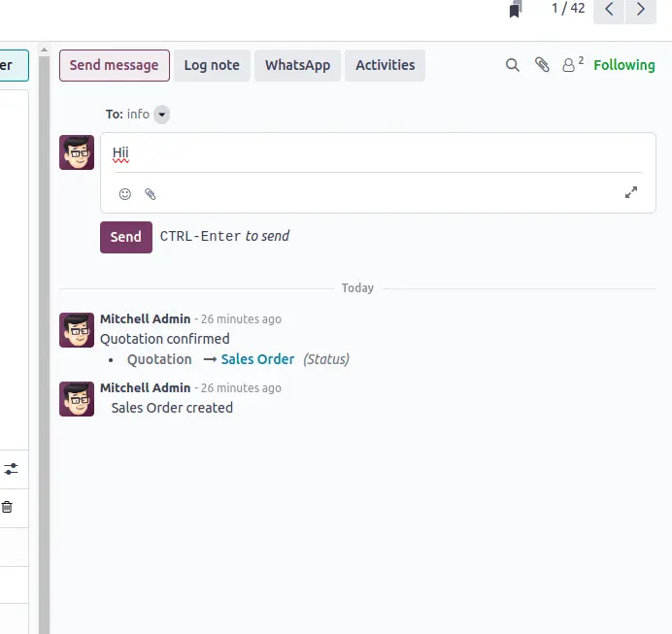
Task: Insert an emoji with the smiley icon
Action: point(124,194)
